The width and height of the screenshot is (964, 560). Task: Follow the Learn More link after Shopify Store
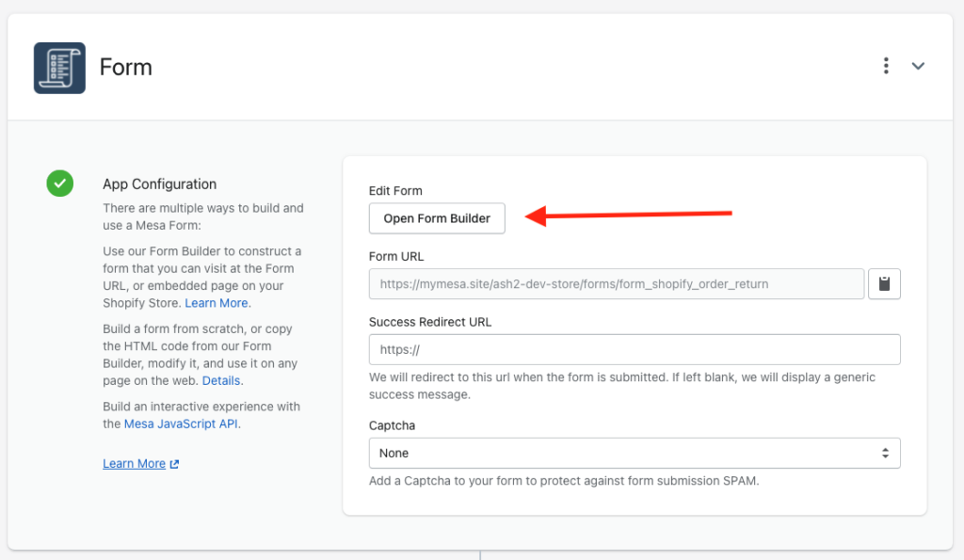(217, 303)
